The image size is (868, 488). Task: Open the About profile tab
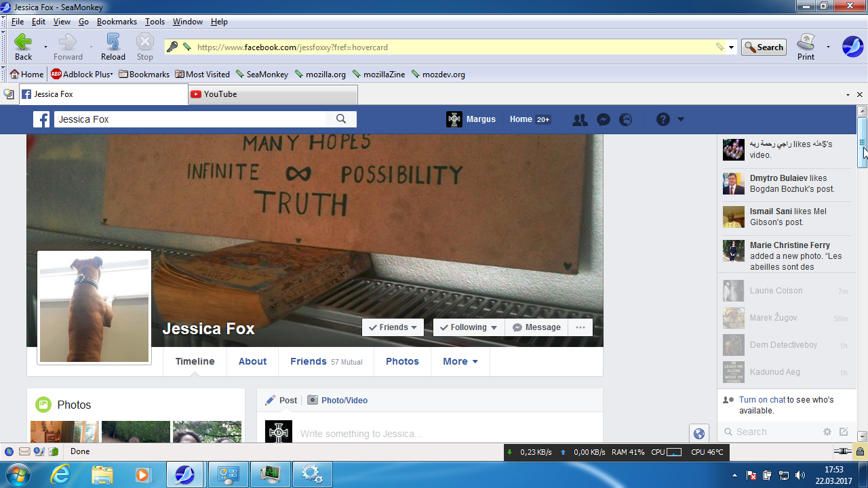[252, 361]
